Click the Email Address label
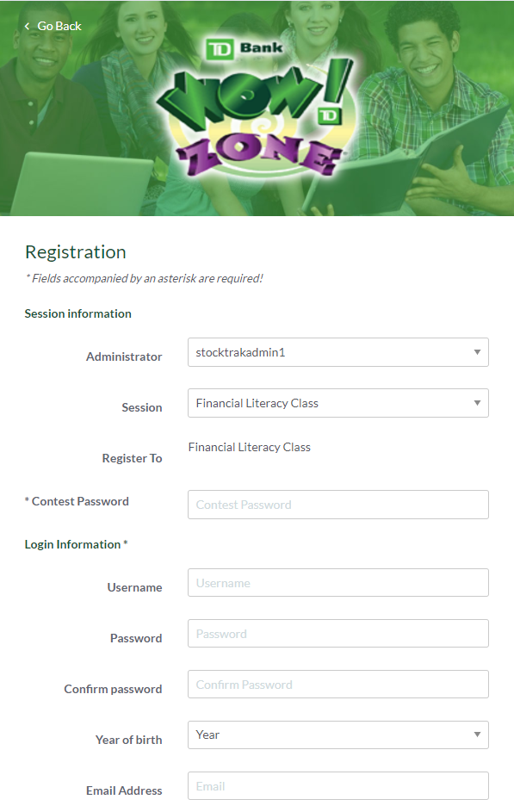Viewport: 514px width, 812px height. pyautogui.click(x=124, y=790)
